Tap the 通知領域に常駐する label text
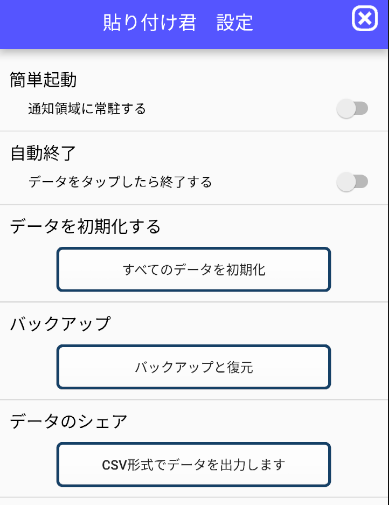Screen dimensions: 389x505 [x=87, y=109]
